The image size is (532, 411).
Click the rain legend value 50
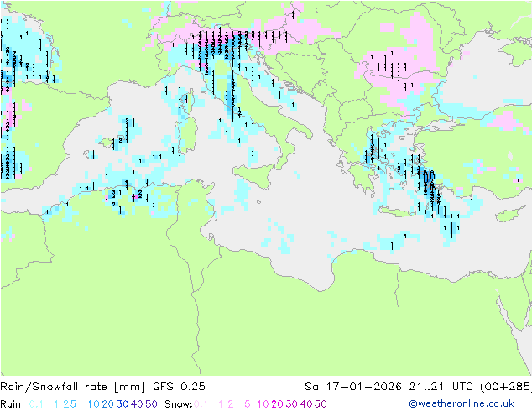click(151, 404)
